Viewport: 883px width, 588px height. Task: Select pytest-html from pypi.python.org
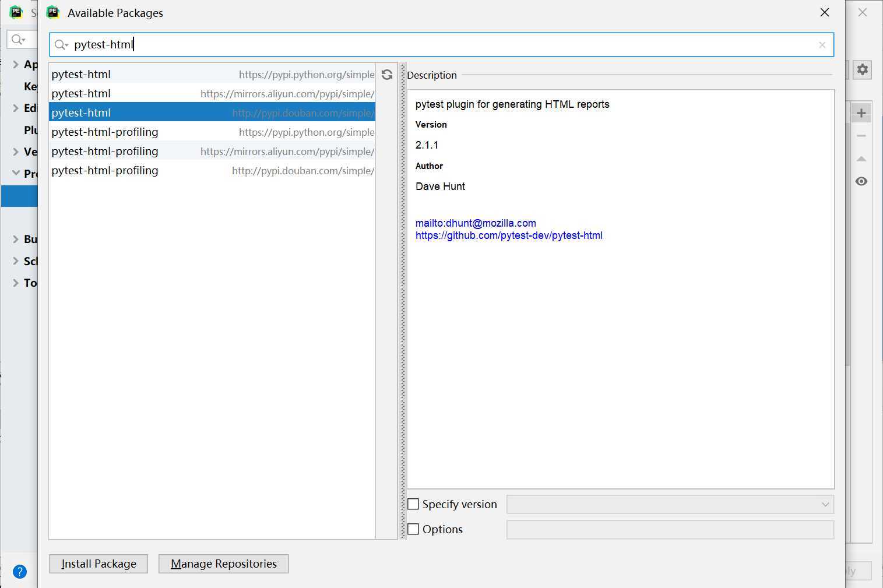[212, 74]
